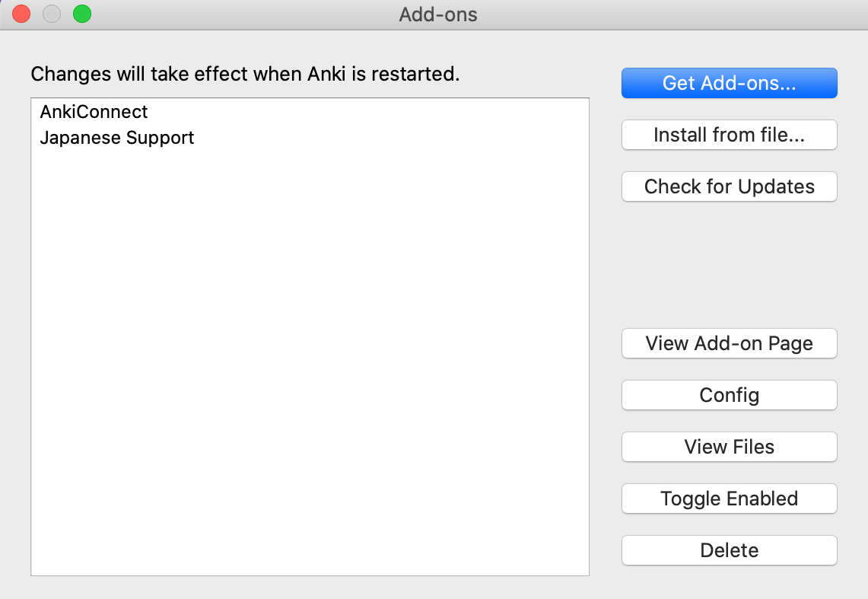The width and height of the screenshot is (868, 599).
Task: Zoom the window using the green button
Action: click(82, 13)
